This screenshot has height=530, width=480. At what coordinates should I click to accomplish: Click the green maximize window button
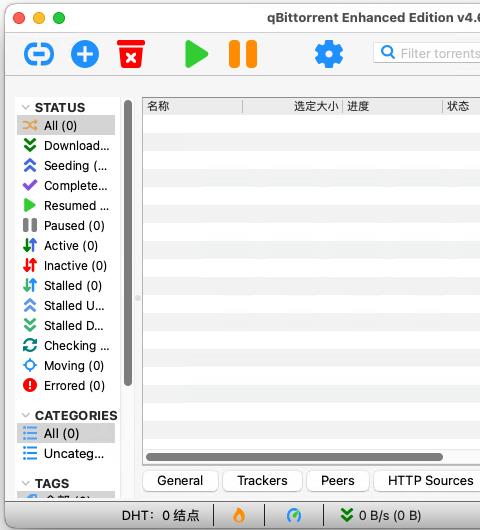(x=59, y=18)
